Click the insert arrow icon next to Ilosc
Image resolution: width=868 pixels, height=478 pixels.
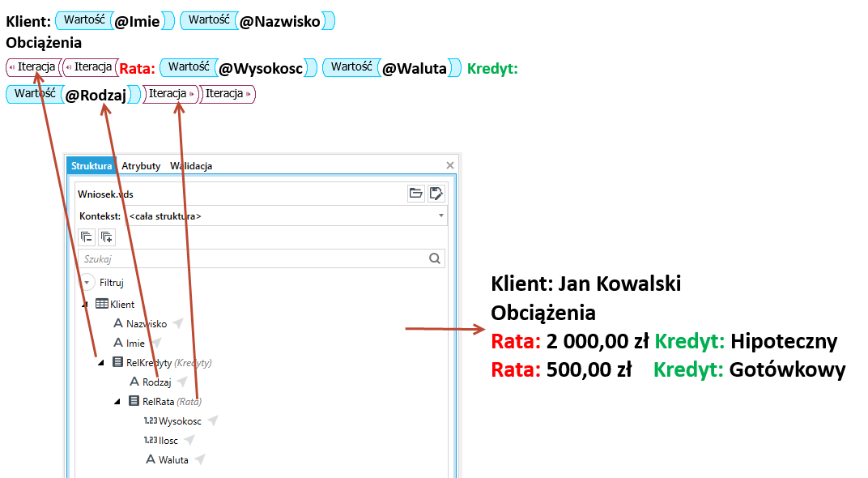(189, 441)
